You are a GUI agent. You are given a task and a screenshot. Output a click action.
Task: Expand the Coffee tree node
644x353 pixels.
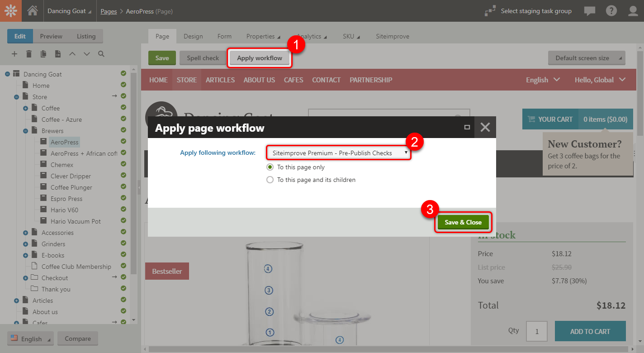pos(25,108)
